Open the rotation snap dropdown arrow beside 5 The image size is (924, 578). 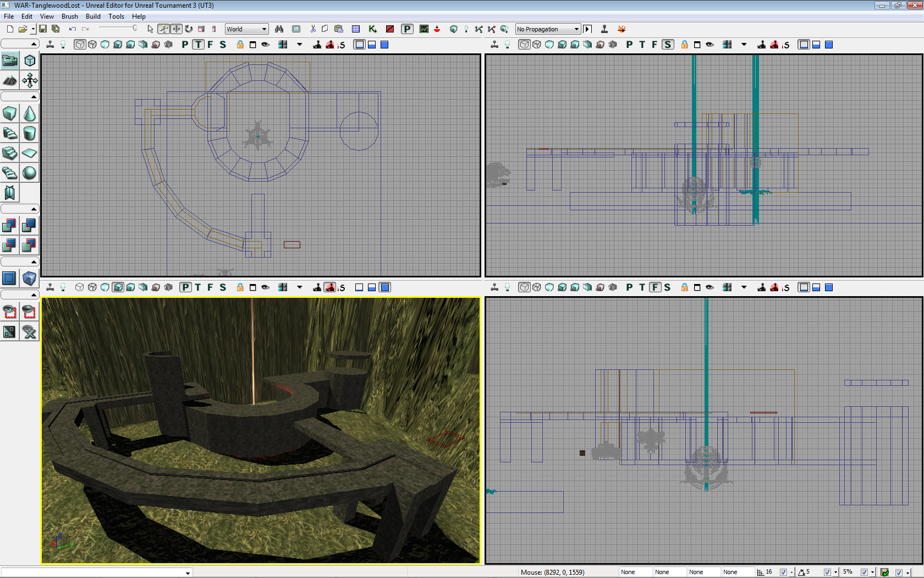point(836,572)
